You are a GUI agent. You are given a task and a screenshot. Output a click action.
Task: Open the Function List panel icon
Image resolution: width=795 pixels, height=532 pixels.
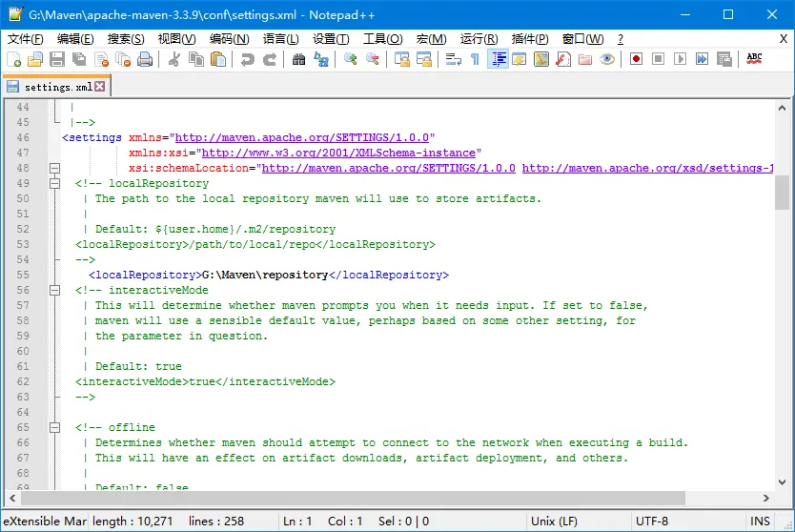tap(563, 59)
